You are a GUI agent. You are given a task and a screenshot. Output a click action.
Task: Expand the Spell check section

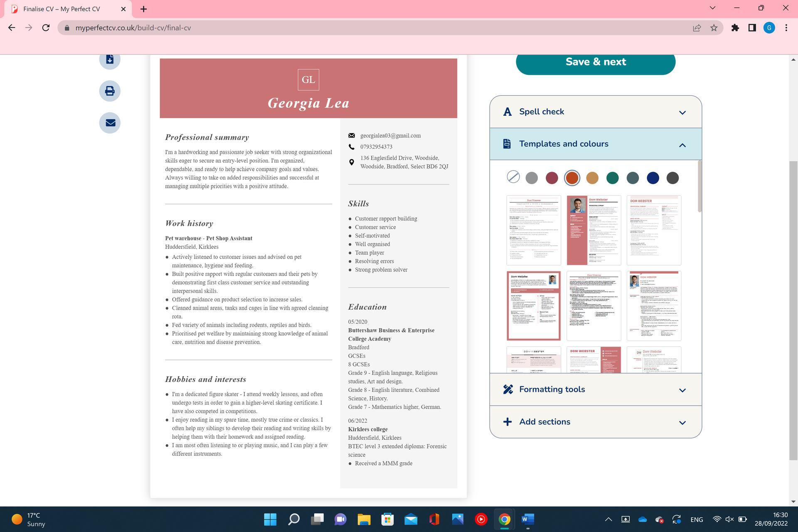tap(596, 112)
